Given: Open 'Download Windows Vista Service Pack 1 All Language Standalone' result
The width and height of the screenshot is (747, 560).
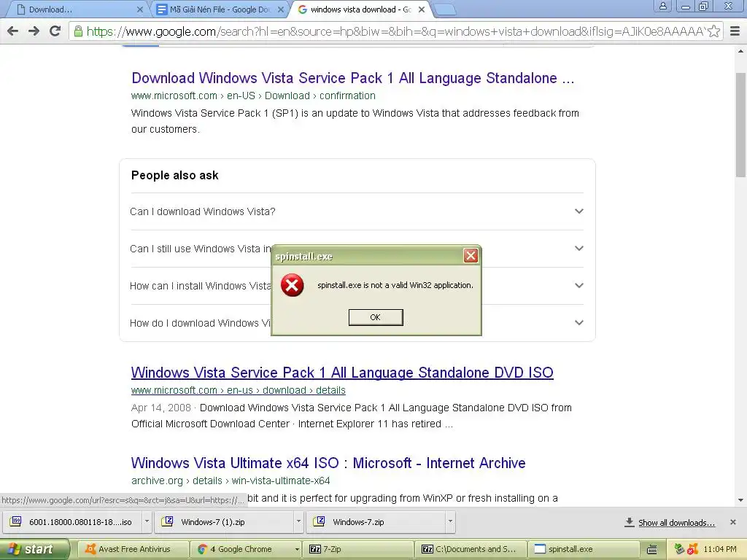Looking at the screenshot, I should 352,78.
